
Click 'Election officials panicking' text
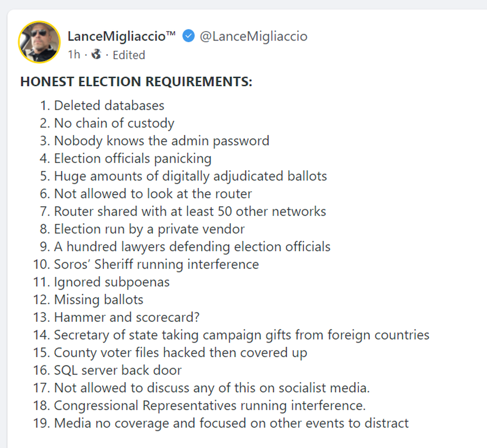coord(133,158)
